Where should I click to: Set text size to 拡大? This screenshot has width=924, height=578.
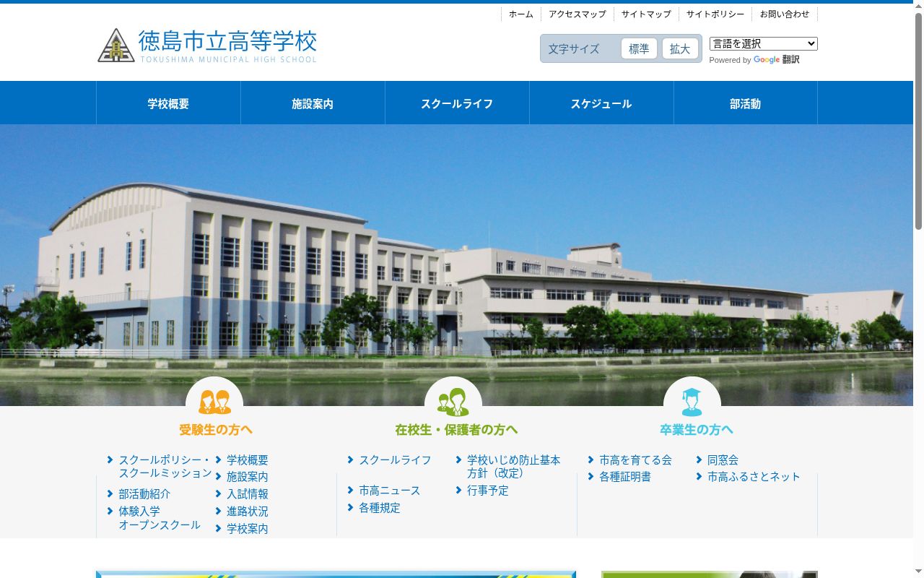pyautogui.click(x=680, y=48)
